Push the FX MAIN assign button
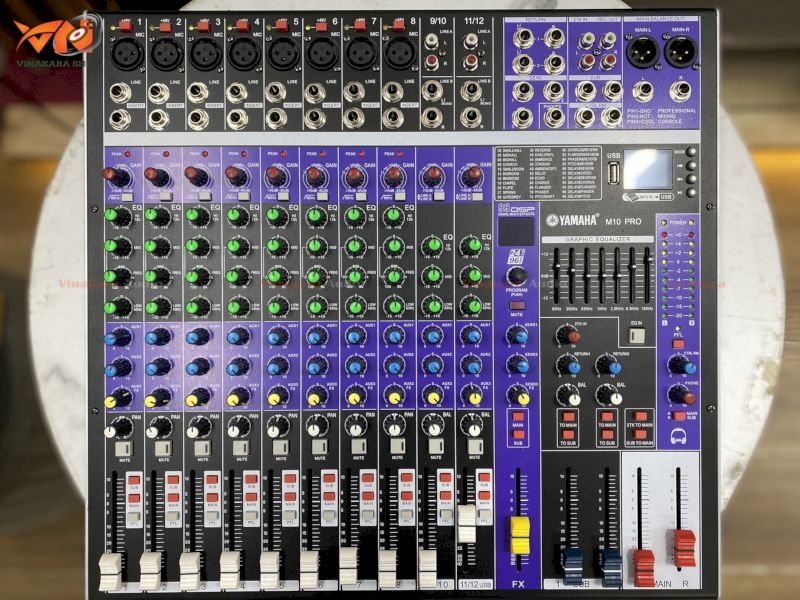800x600 pixels. 518,416
